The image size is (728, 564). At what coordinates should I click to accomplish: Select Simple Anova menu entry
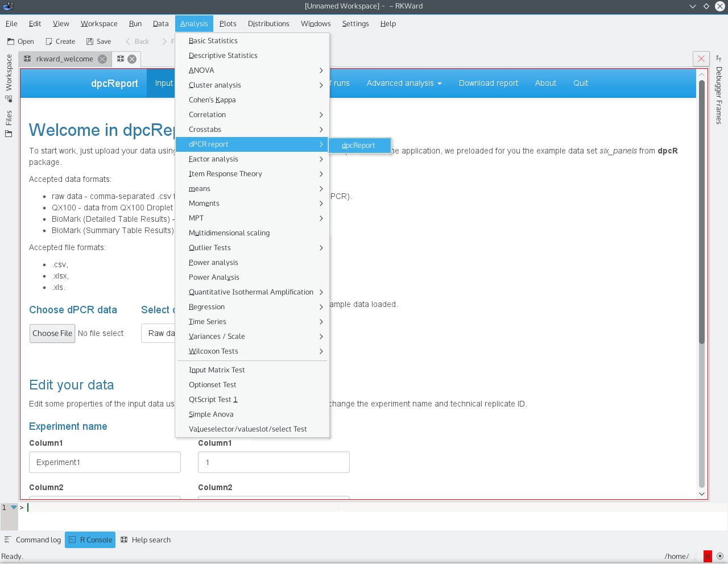click(252, 414)
